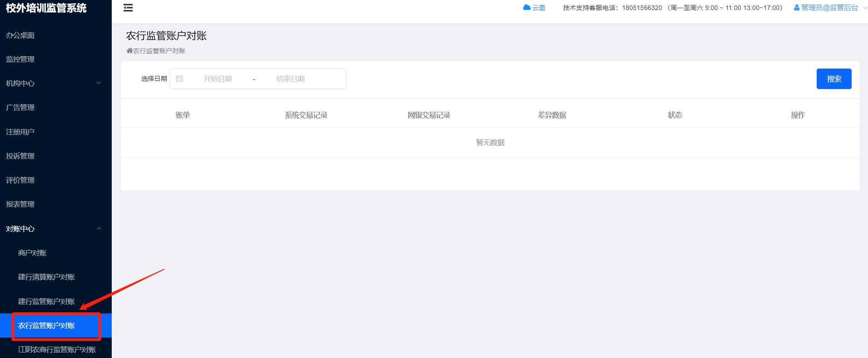
Task: Click the home icon in breadcrumb
Action: tap(129, 51)
